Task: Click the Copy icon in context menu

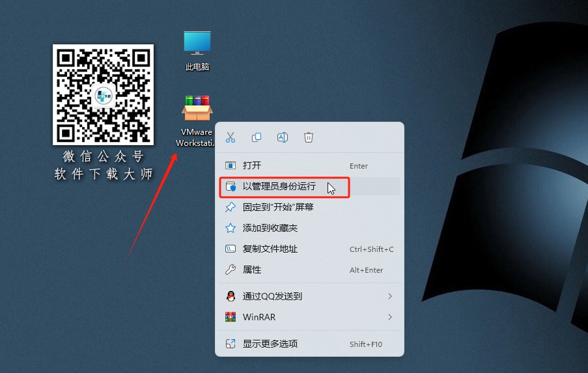Action: click(257, 137)
